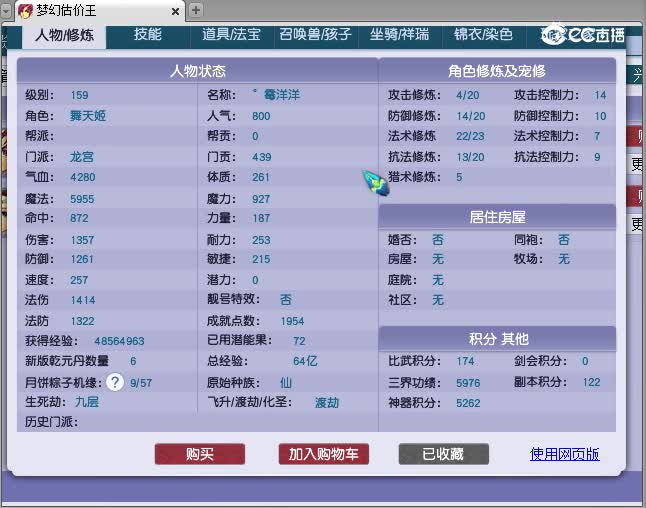Click the 渡劫 status value
Image resolution: width=646 pixels, height=508 pixels.
click(x=327, y=403)
